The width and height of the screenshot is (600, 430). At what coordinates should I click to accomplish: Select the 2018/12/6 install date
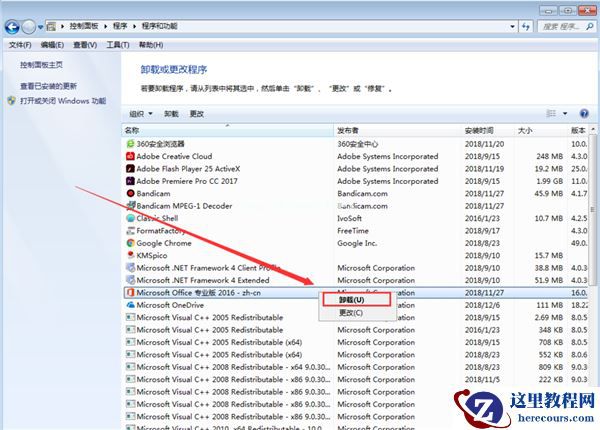(x=482, y=305)
